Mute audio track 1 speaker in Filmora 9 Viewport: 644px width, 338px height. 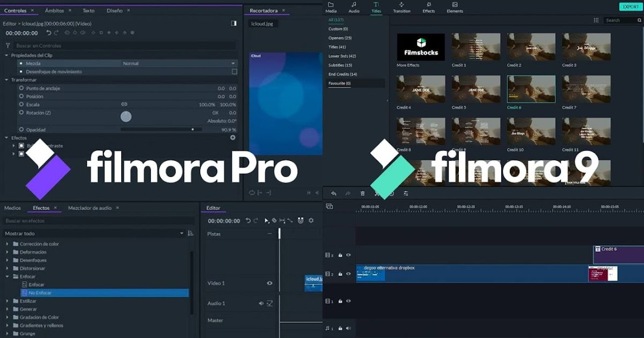point(348,328)
